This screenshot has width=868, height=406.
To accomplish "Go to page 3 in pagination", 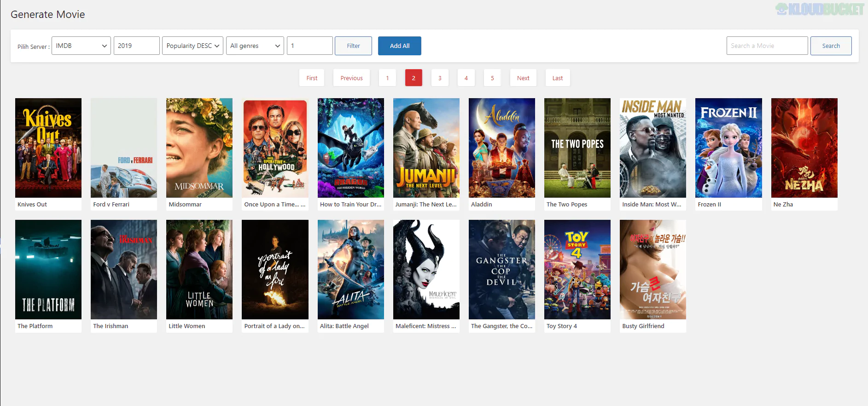I will pyautogui.click(x=440, y=78).
